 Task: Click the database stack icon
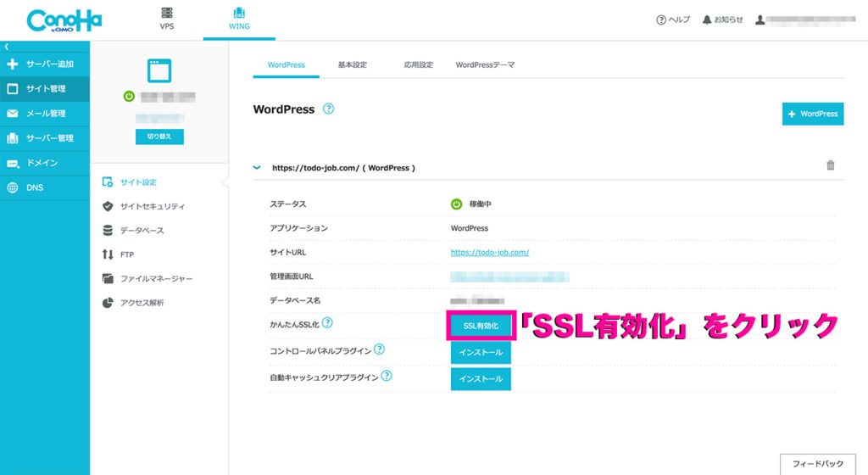coord(108,231)
